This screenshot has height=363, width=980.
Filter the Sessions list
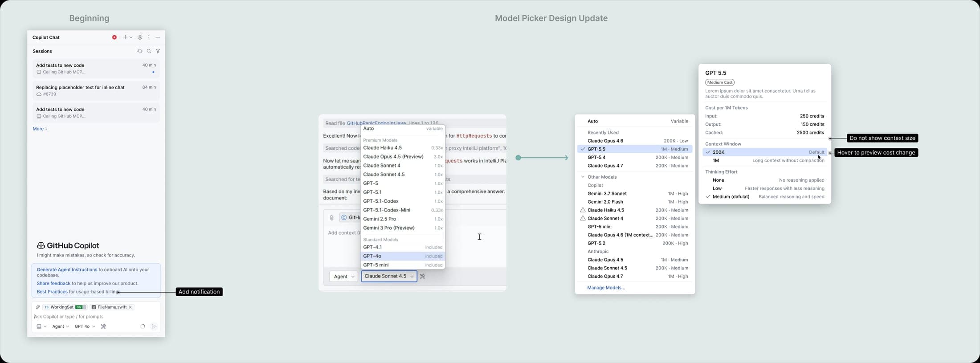coord(158,51)
